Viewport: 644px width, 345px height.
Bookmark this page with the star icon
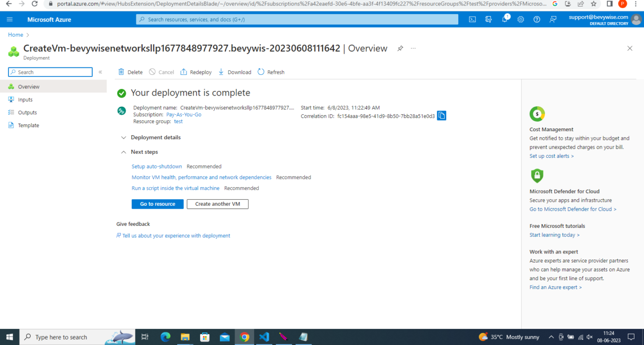594,4
